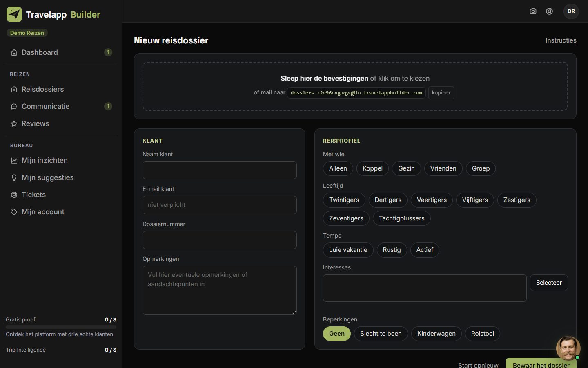The height and width of the screenshot is (368, 588).
Task: Click the Travelapp Builder paper-plane logo
Action: tap(14, 14)
